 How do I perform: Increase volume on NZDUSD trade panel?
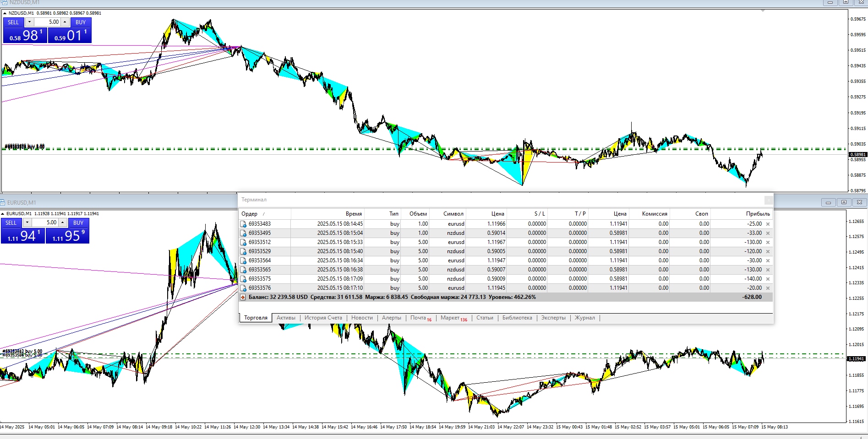click(65, 22)
